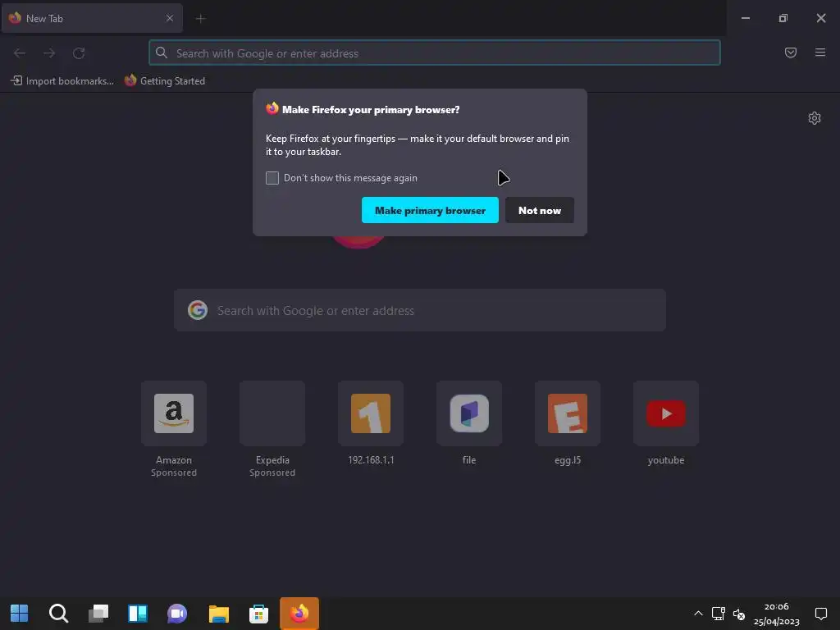Dismiss prompt with Not now
The width and height of the screenshot is (840, 630).
tap(540, 211)
